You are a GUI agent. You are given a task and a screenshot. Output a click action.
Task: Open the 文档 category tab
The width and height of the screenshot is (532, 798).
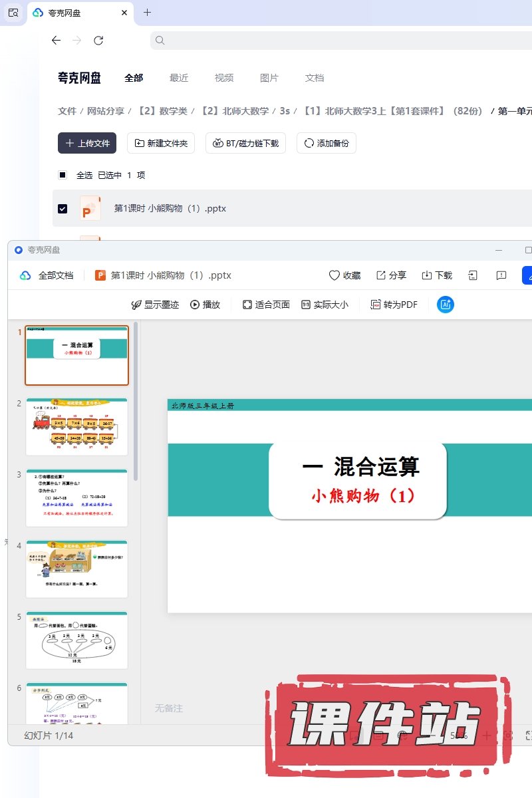tap(315, 78)
